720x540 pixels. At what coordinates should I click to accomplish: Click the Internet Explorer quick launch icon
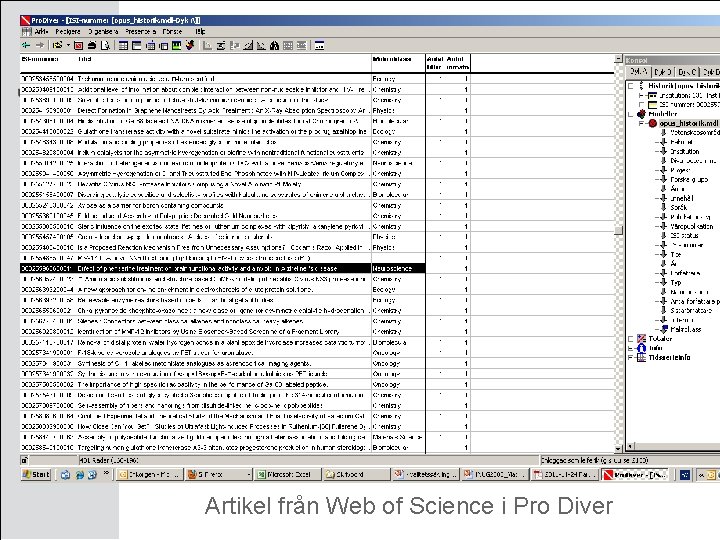click(x=79, y=475)
